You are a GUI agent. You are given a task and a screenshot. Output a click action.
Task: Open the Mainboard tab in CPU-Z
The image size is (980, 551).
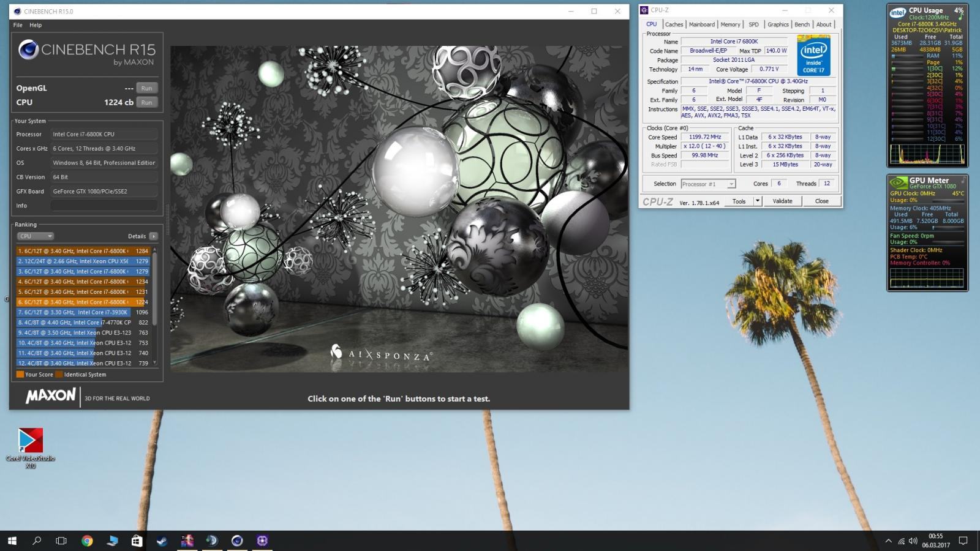(x=702, y=24)
